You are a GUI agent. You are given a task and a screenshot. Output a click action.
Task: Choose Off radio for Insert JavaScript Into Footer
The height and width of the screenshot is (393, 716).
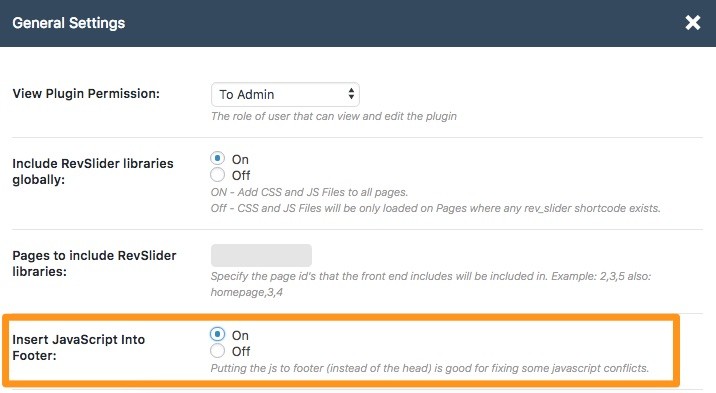pos(217,351)
